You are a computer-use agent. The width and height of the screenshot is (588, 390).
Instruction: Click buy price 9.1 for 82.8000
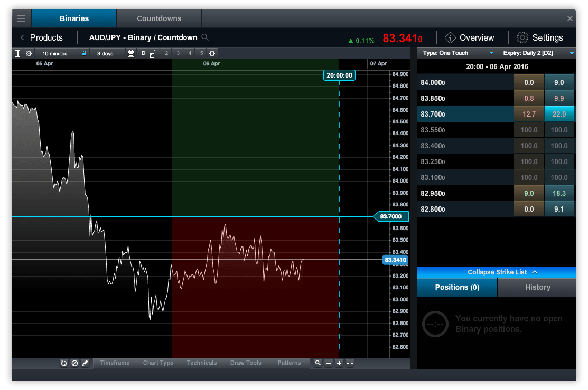(559, 209)
